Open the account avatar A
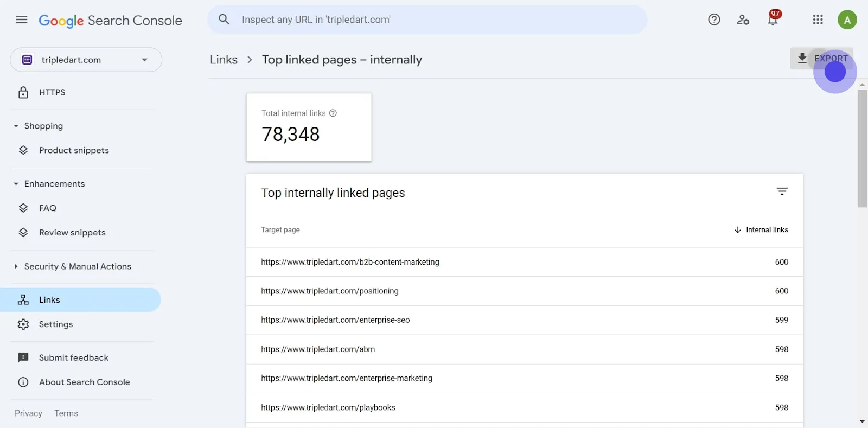868x428 pixels. pyautogui.click(x=847, y=20)
